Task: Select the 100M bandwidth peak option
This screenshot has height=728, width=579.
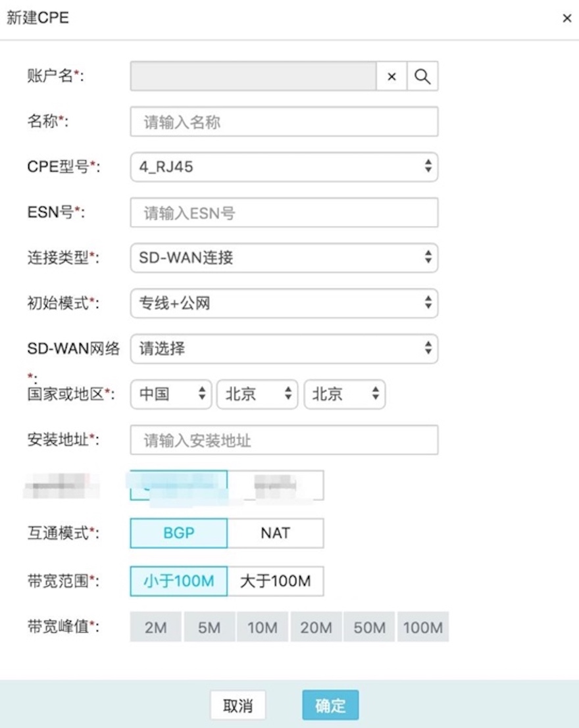Action: (423, 627)
